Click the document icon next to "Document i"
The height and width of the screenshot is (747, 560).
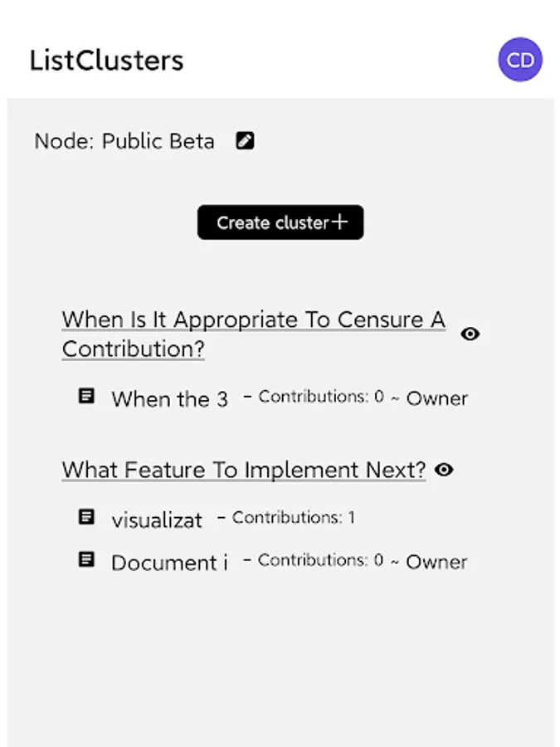tap(86, 559)
